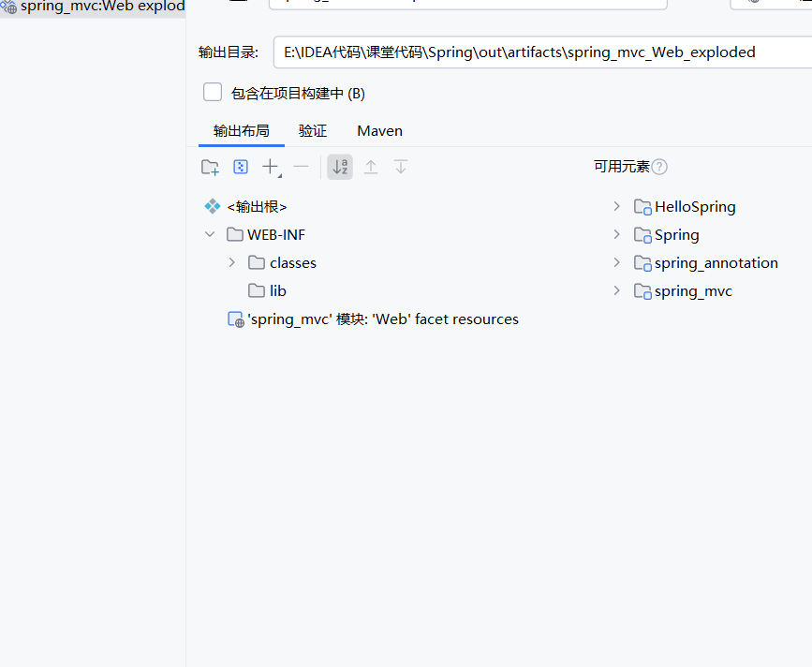This screenshot has height=667, width=812.
Task: Expand the classes folder node
Action: pyautogui.click(x=231, y=262)
